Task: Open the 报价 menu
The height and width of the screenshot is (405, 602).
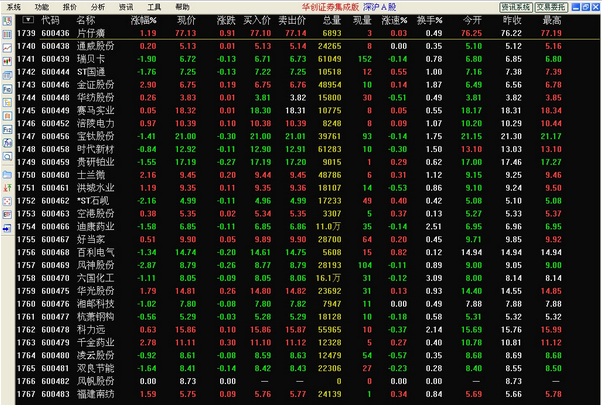Action: (70, 6)
